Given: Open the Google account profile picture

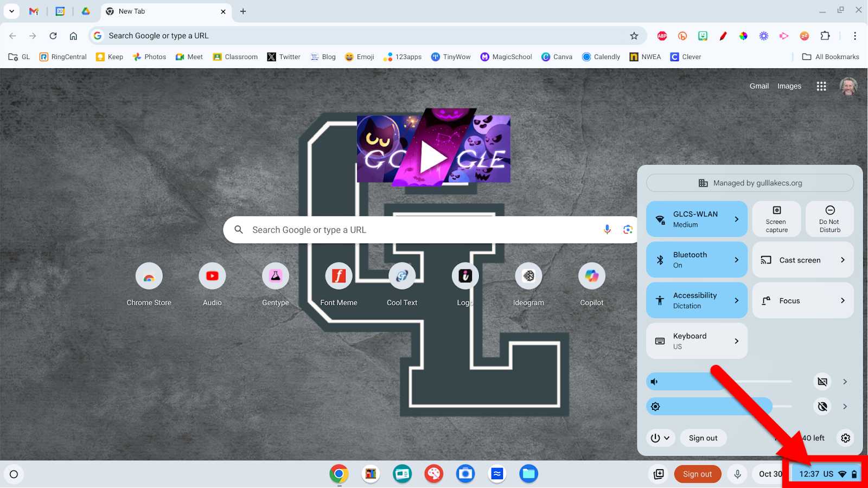Looking at the screenshot, I should pos(848,86).
